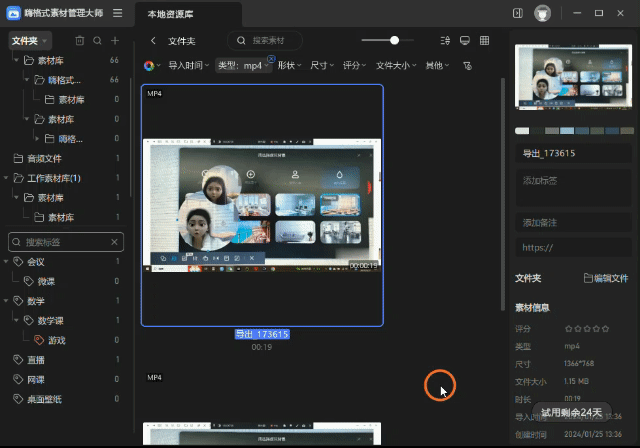The image size is (640, 448).
Task: Set rating with the fifth star
Action: pos(605,328)
